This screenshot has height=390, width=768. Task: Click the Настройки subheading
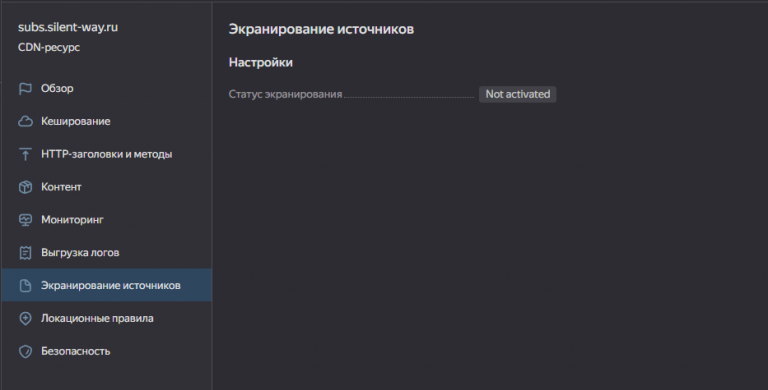[x=261, y=62]
